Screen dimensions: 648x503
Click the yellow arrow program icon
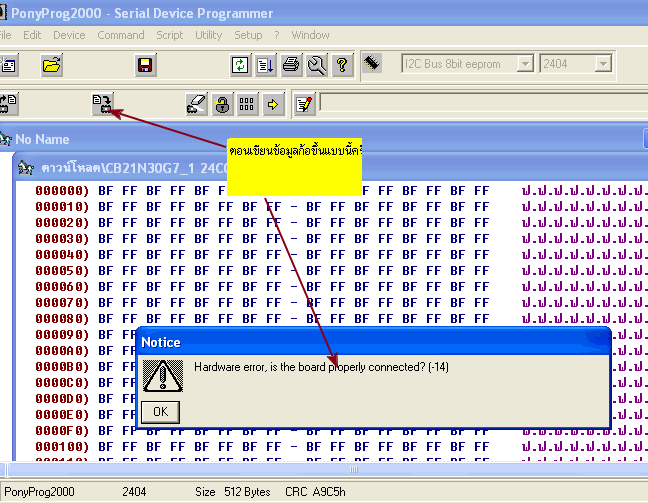[272, 104]
